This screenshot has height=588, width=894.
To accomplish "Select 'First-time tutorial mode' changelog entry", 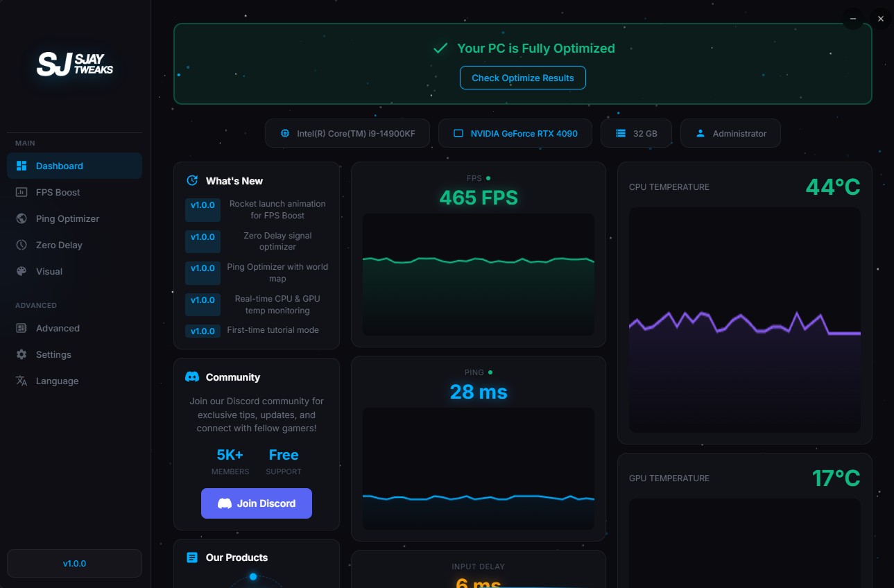I will [x=273, y=330].
